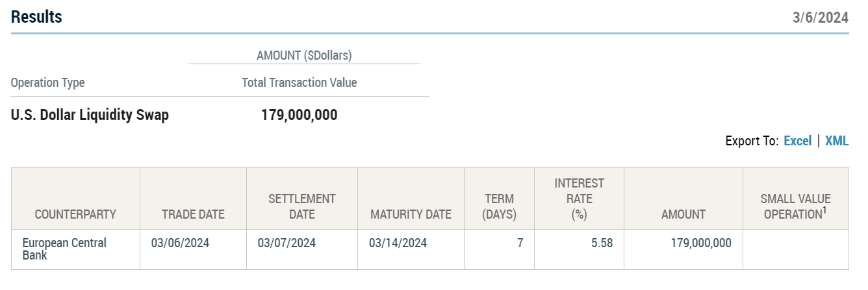This screenshot has height=290, width=868.
Task: Click the Results section heading
Action: tap(36, 18)
